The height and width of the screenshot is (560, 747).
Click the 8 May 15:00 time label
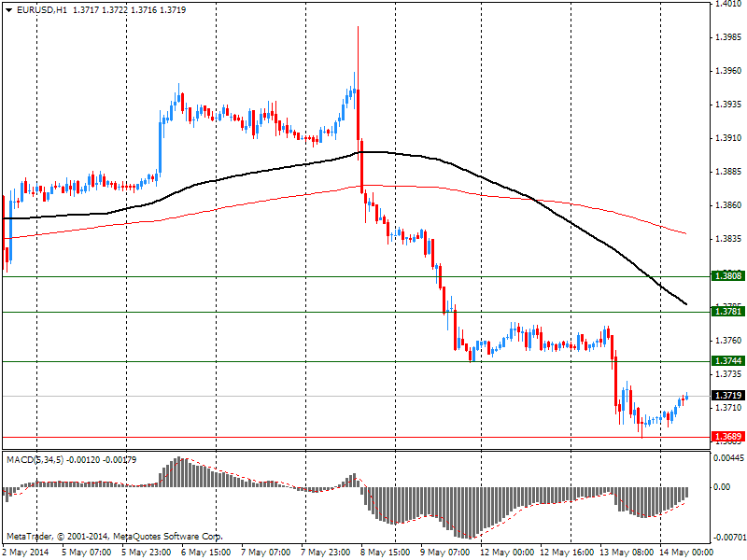pos(386,553)
